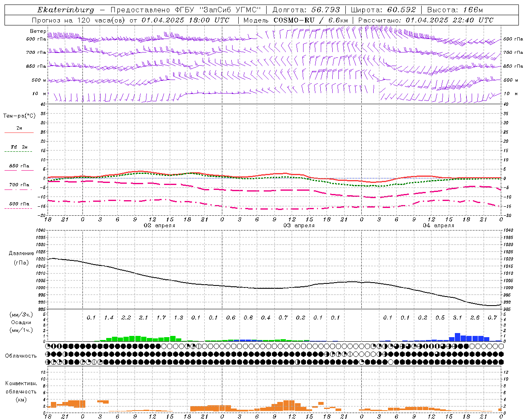Click the 3.1 precipitation value
The width and height of the screenshot is (525, 420).
click(458, 318)
